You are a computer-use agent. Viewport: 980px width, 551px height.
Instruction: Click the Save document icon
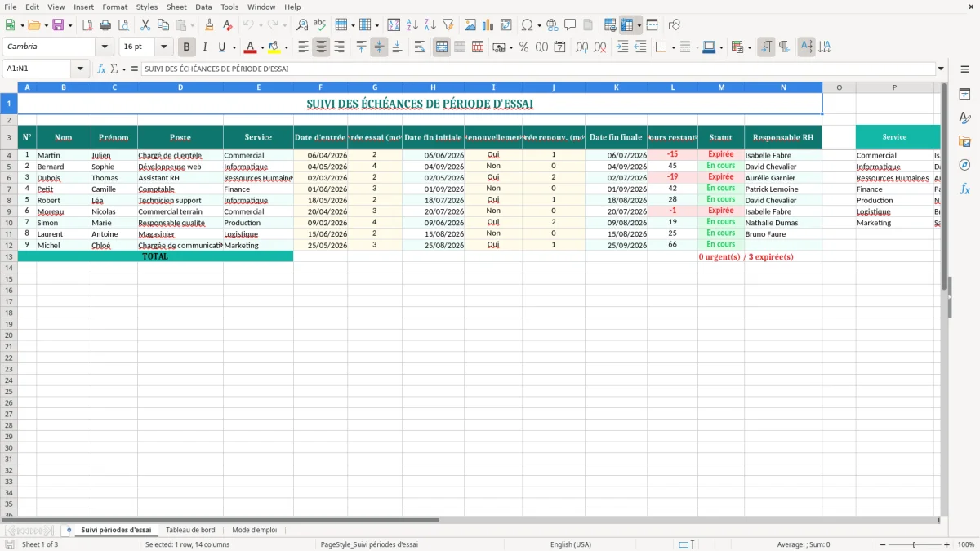pos(57,25)
